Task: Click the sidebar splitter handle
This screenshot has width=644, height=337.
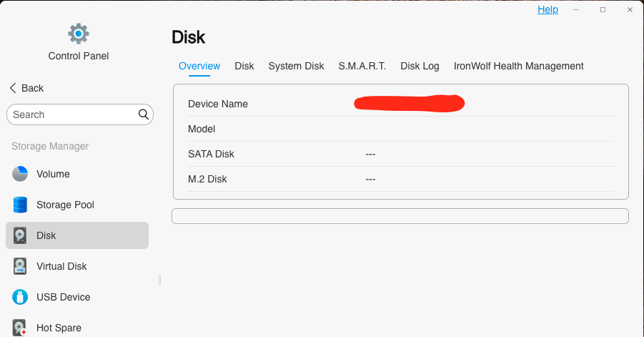Action: (160, 280)
